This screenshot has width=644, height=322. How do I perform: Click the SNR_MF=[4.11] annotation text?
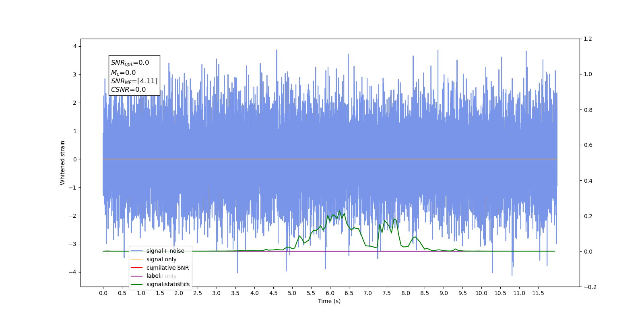134,81
